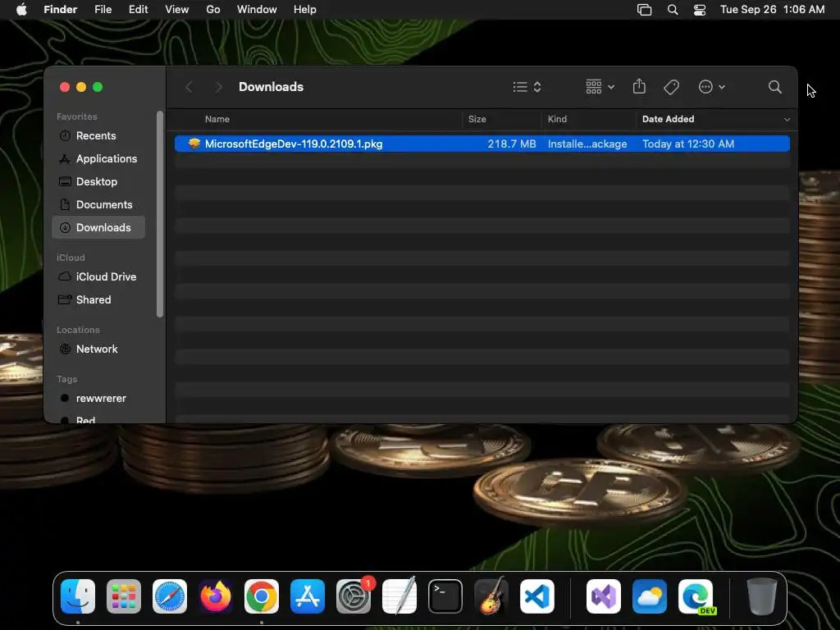Screen dimensions: 840x630
Task: Click the Stage Manager menu bar icon
Action: pyautogui.click(x=644, y=10)
